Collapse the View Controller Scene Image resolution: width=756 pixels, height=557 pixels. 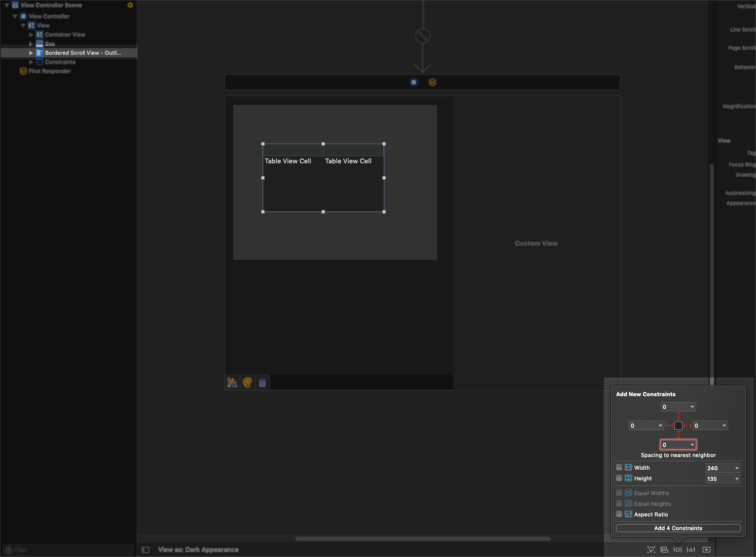[x=6, y=5]
